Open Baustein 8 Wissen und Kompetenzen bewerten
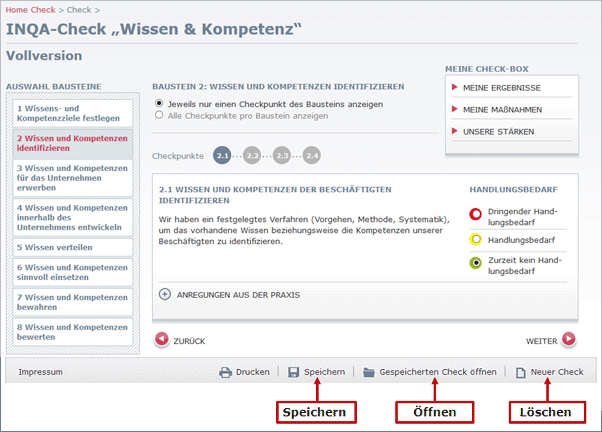Screen dimensions: 602x432 73,332
